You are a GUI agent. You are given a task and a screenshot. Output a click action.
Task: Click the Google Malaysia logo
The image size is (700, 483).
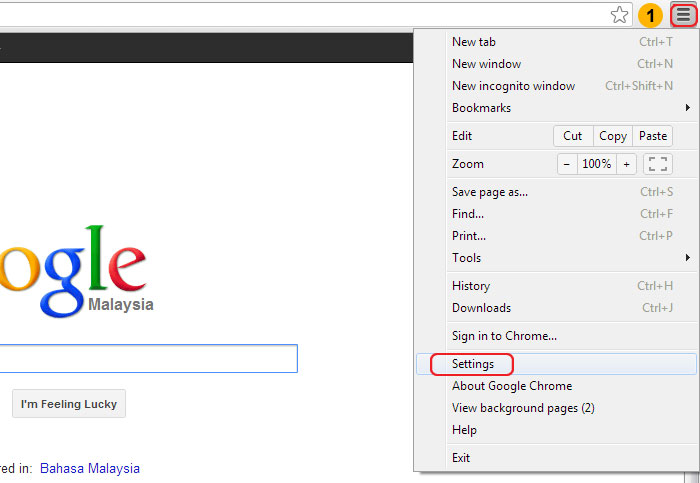click(x=77, y=271)
